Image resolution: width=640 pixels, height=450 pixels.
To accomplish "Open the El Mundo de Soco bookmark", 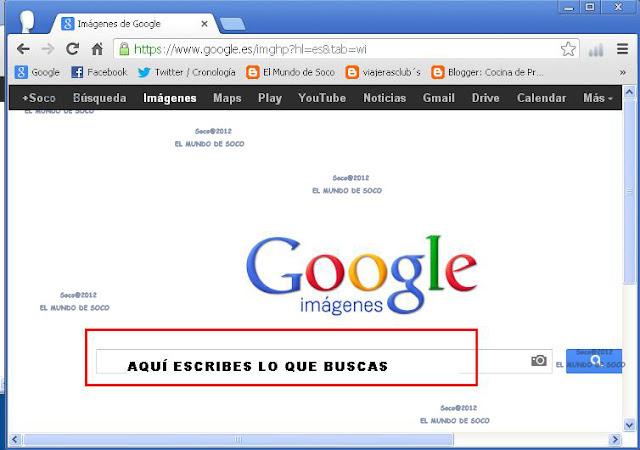I will [290, 72].
